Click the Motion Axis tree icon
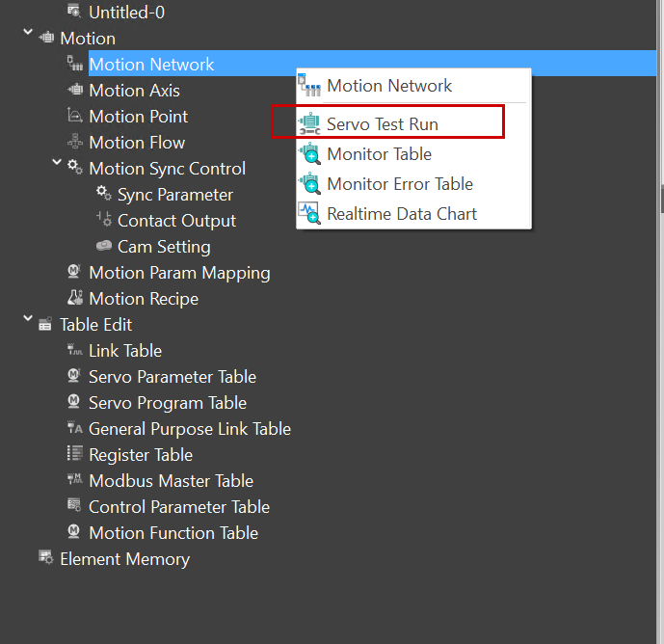Viewport: 664px width, 644px height. pyautogui.click(x=75, y=91)
